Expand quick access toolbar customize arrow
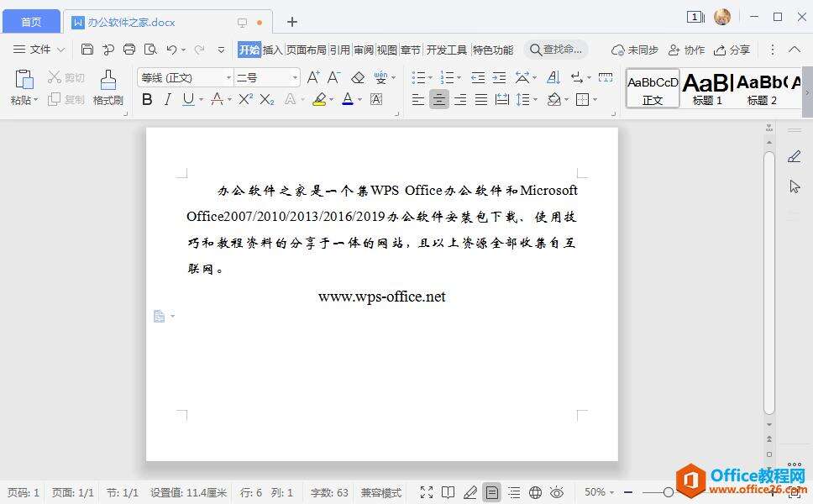Screen dimensions: 813x504 (x=221, y=50)
